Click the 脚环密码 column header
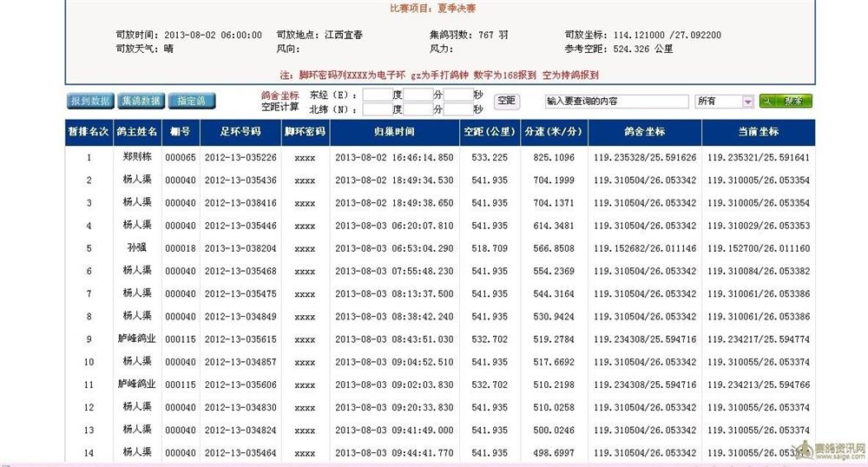 pyautogui.click(x=305, y=132)
